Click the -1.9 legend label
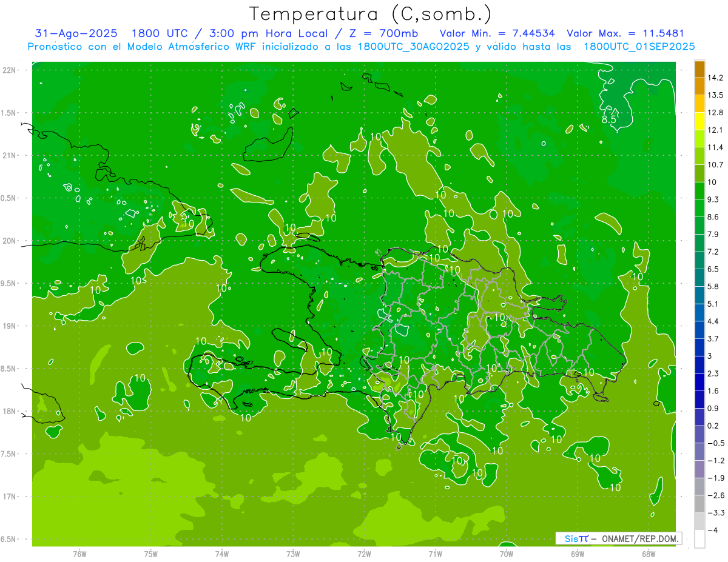 (716, 478)
